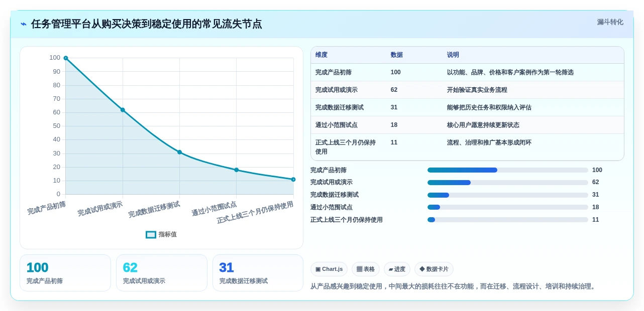Click the 说明 column header
Image resolution: width=644 pixels, height=311 pixels.
[453, 55]
